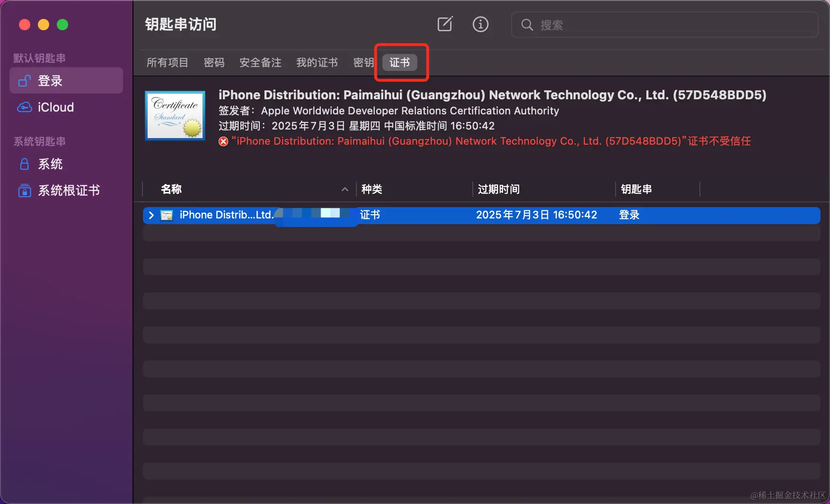
Task: Switch to the 所有项目 tab
Action: 168,62
